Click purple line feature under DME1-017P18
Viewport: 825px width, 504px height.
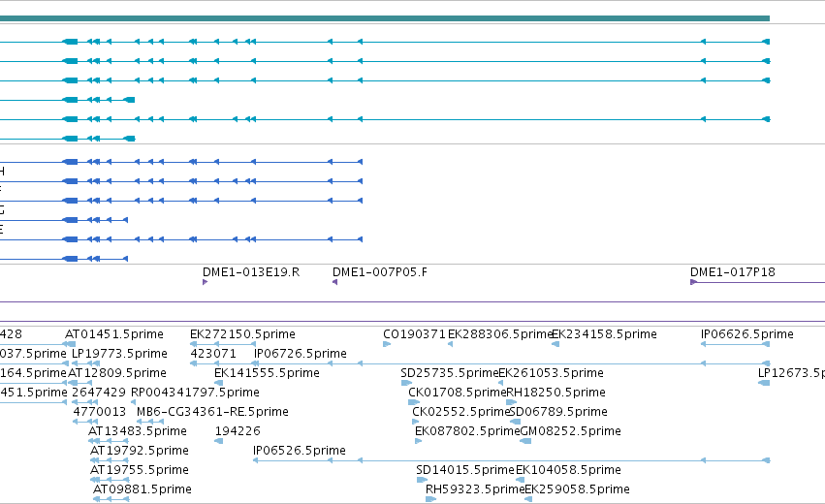click(x=758, y=282)
